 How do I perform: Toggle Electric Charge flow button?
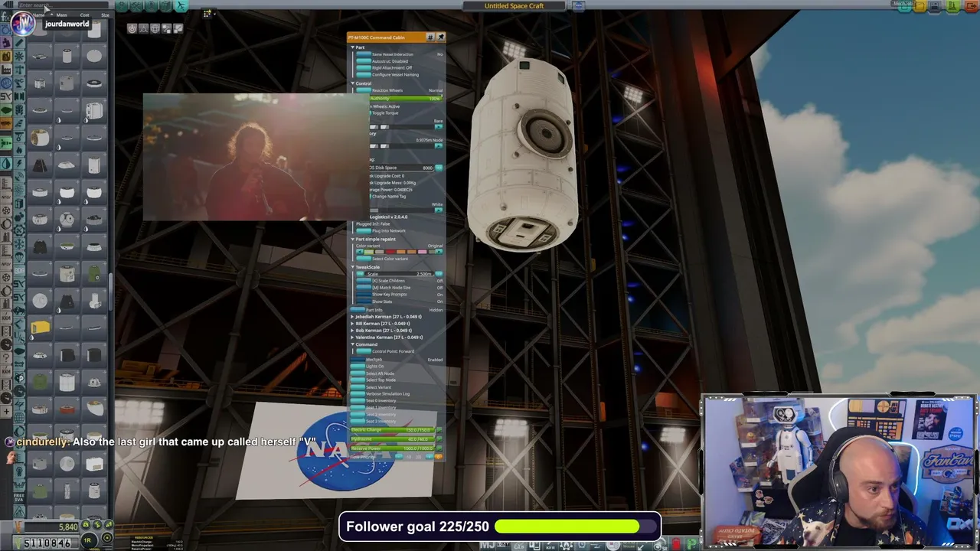click(x=439, y=430)
